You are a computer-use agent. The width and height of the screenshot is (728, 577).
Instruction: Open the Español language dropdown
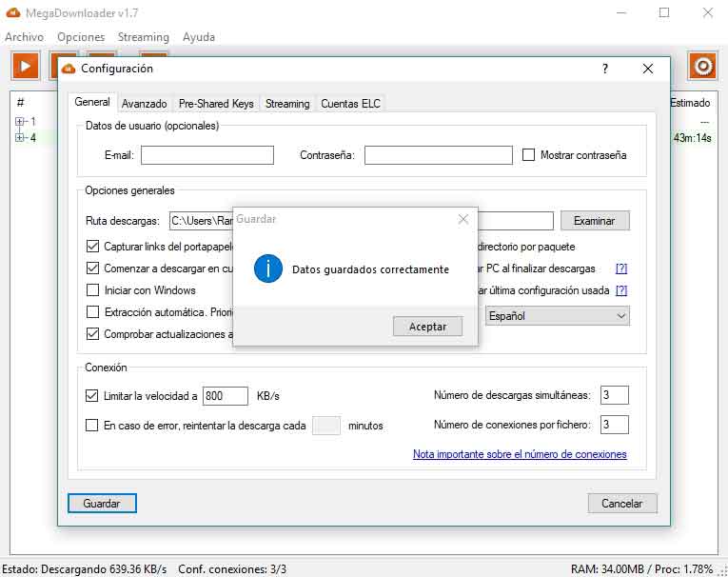point(557,316)
